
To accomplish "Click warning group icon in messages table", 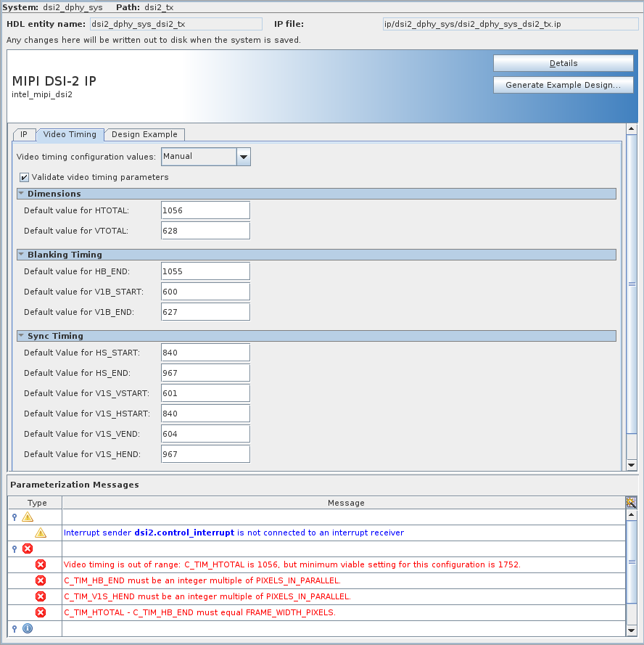I will point(28,517).
